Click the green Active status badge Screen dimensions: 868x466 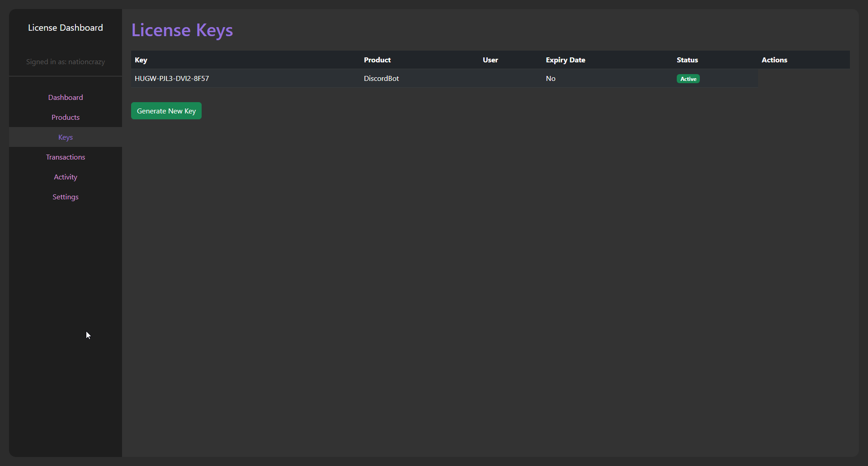coord(688,79)
